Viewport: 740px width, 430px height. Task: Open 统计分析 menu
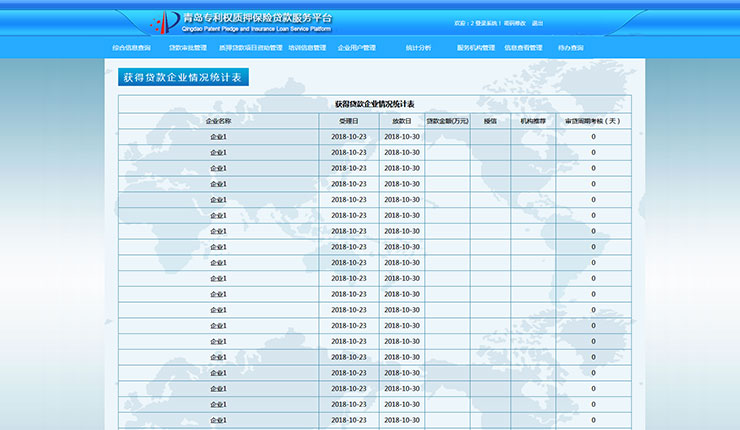point(419,48)
